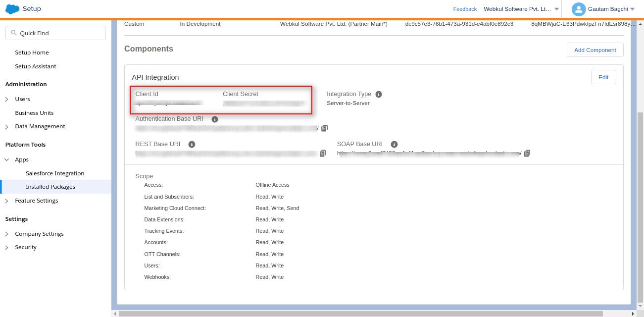The height and width of the screenshot is (317, 644).
Task: Click the 'OTT Channels:' scope label
Action: tap(162, 254)
